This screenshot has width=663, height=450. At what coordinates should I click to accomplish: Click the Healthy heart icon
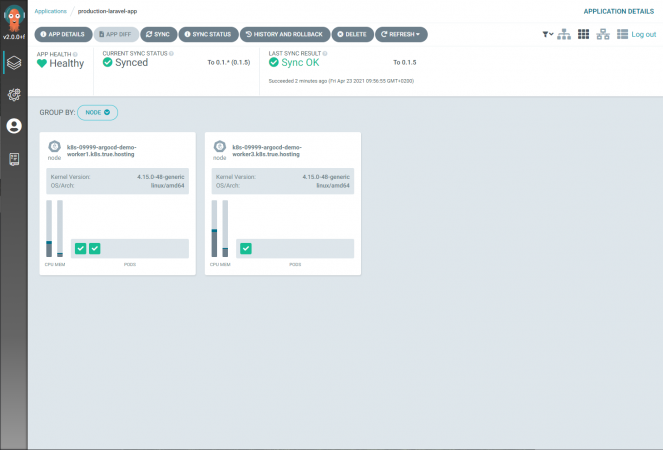click(x=42, y=63)
